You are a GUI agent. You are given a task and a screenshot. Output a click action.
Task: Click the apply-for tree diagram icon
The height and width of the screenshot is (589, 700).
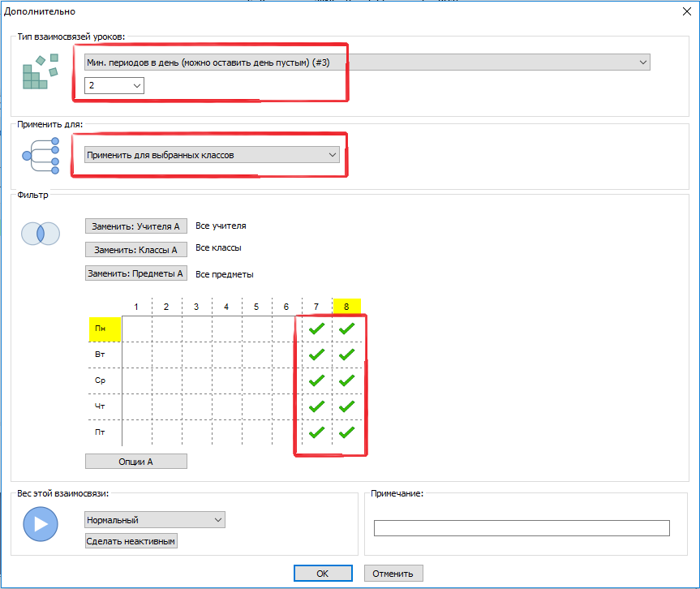click(x=41, y=154)
